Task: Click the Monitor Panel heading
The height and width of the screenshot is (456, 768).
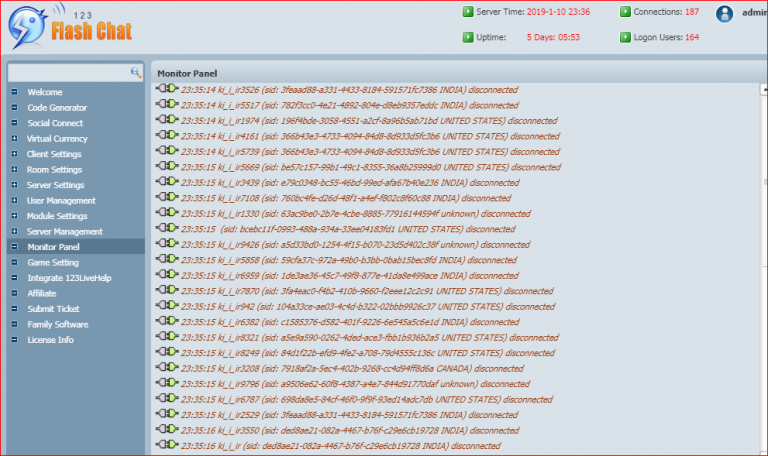Action: 187,73
